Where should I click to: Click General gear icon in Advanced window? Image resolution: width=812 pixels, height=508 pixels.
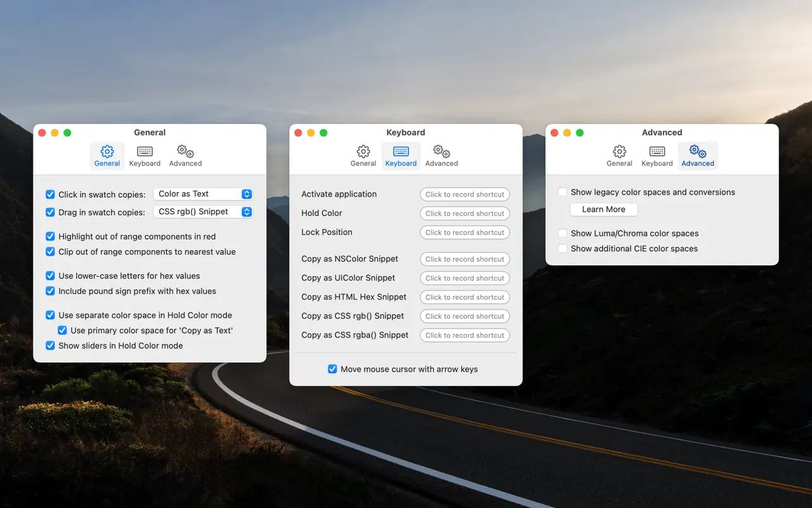coord(619,152)
